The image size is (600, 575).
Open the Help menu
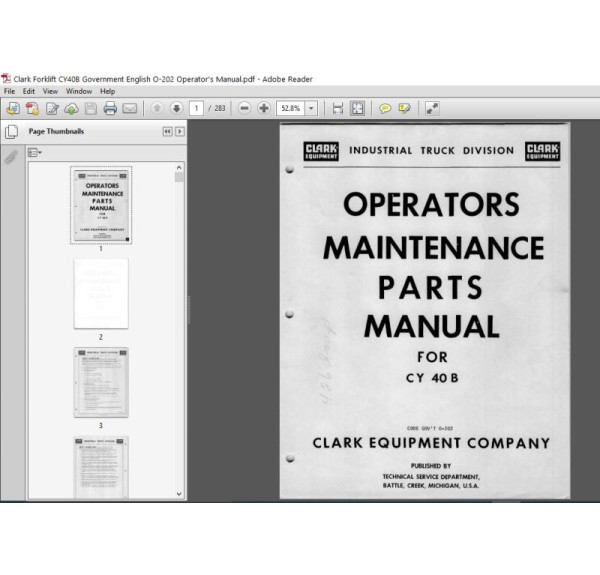coord(108,91)
